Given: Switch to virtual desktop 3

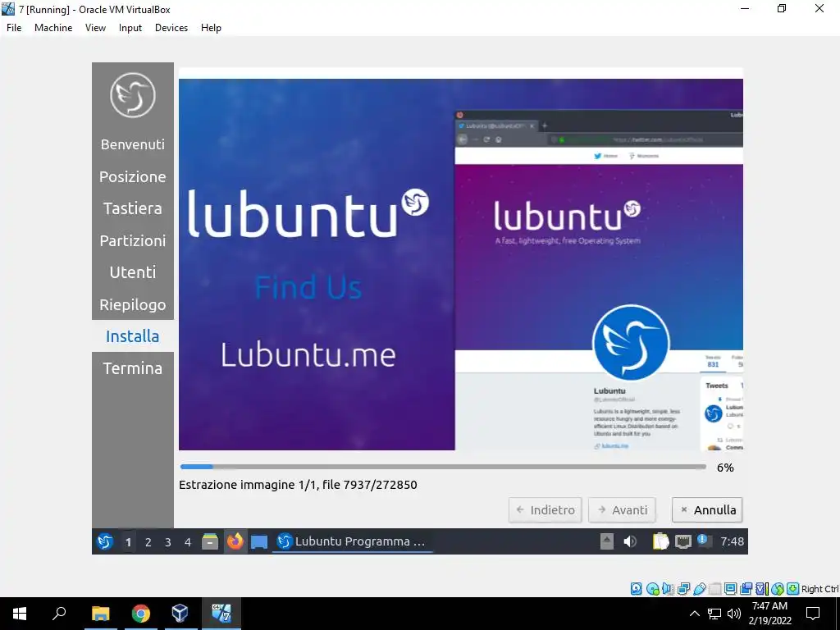Looking at the screenshot, I should point(167,542).
